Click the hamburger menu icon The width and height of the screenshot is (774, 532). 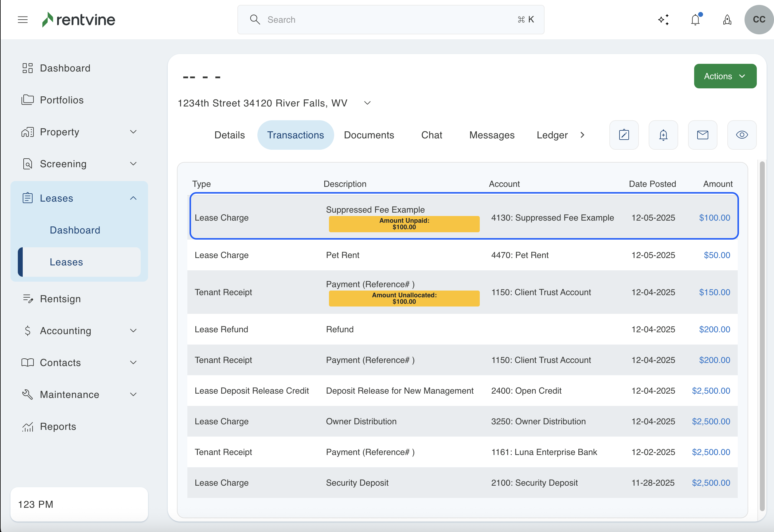pos(23,20)
